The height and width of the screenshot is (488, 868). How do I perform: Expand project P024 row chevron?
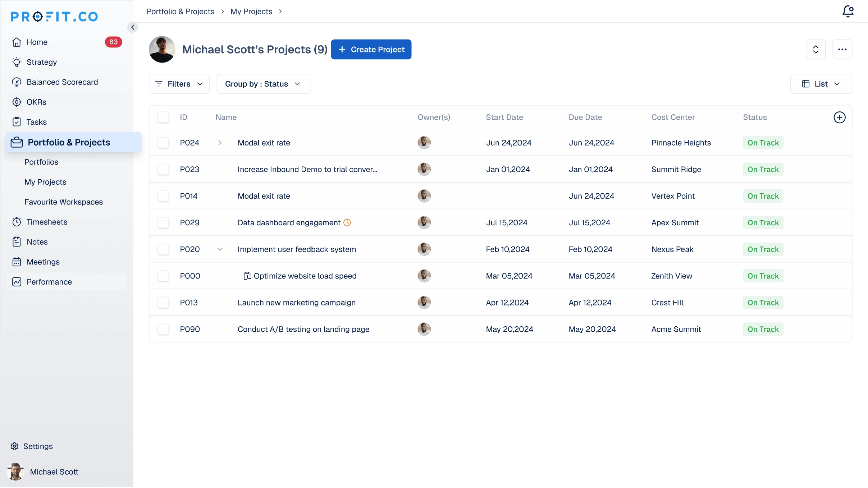click(220, 143)
